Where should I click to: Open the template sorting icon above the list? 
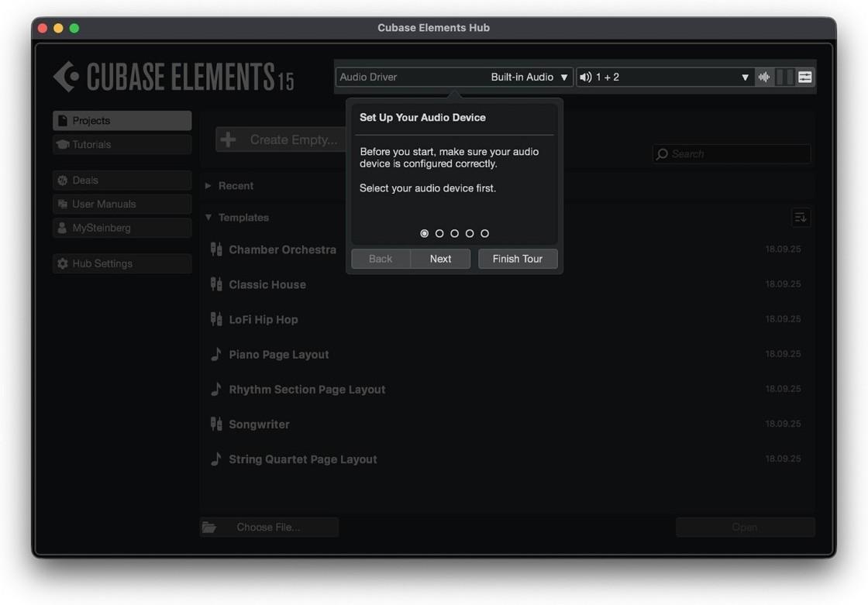click(801, 217)
